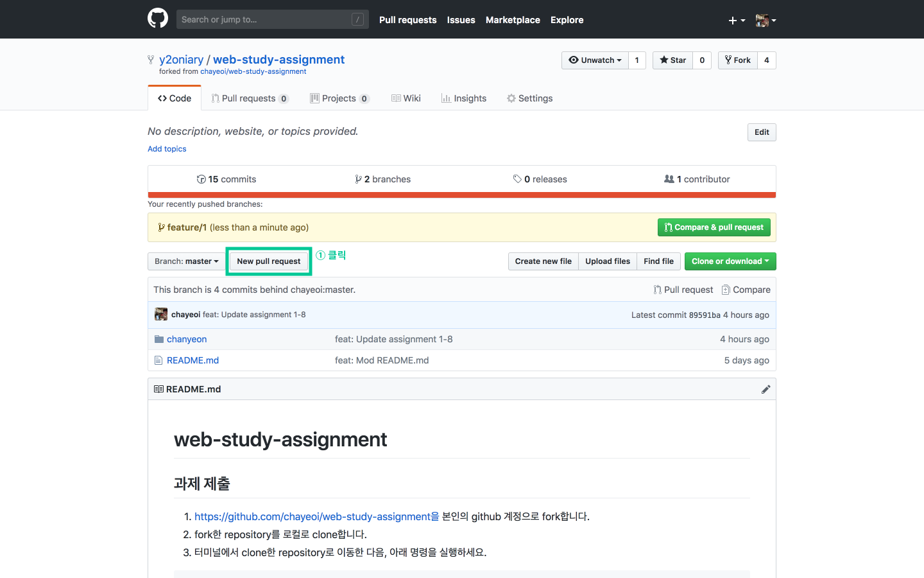Open commit hash 89591ba
924x578 pixels.
click(x=705, y=315)
